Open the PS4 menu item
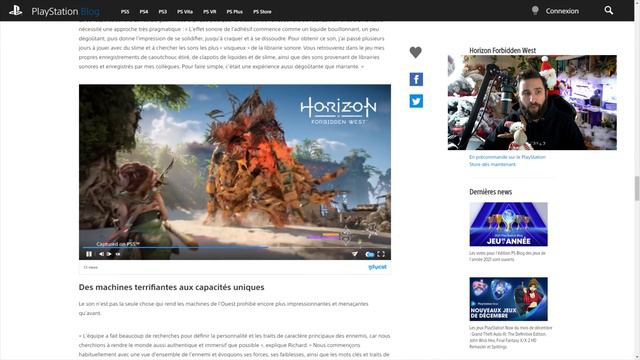The width and height of the screenshot is (640, 360). [144, 12]
